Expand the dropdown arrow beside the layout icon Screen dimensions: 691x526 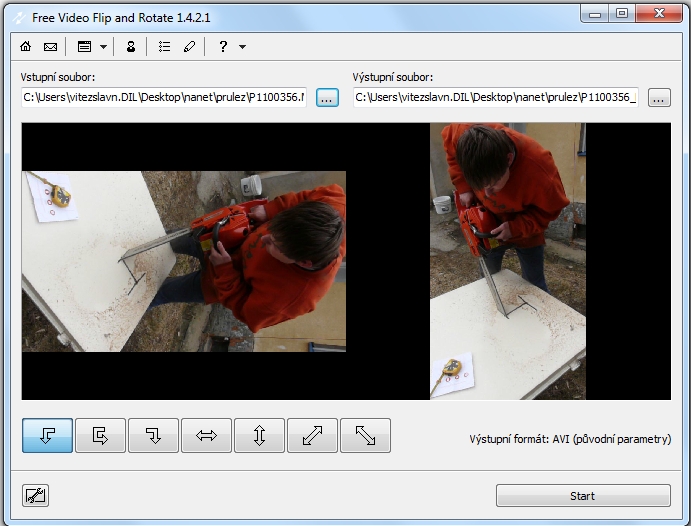(x=103, y=47)
